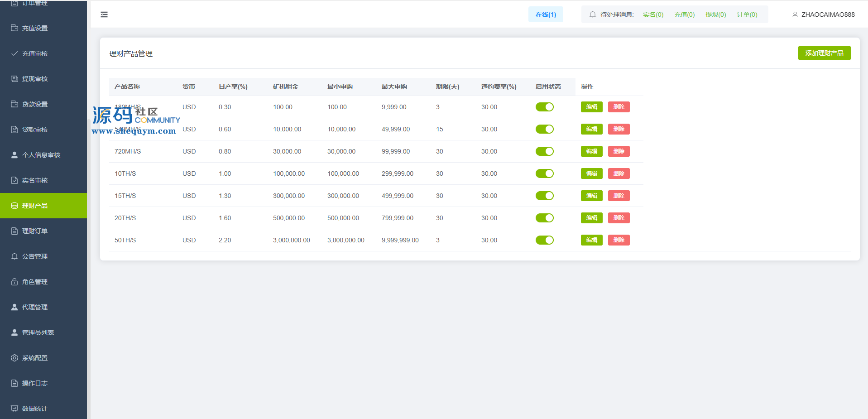Open the 理财订单 menu item
The image size is (868, 419).
click(35, 231)
